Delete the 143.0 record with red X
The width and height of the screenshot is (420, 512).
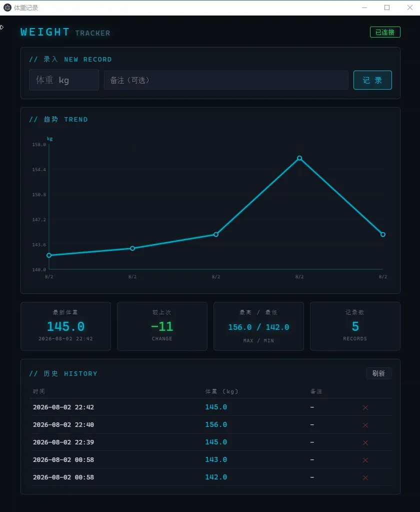pyautogui.click(x=365, y=460)
